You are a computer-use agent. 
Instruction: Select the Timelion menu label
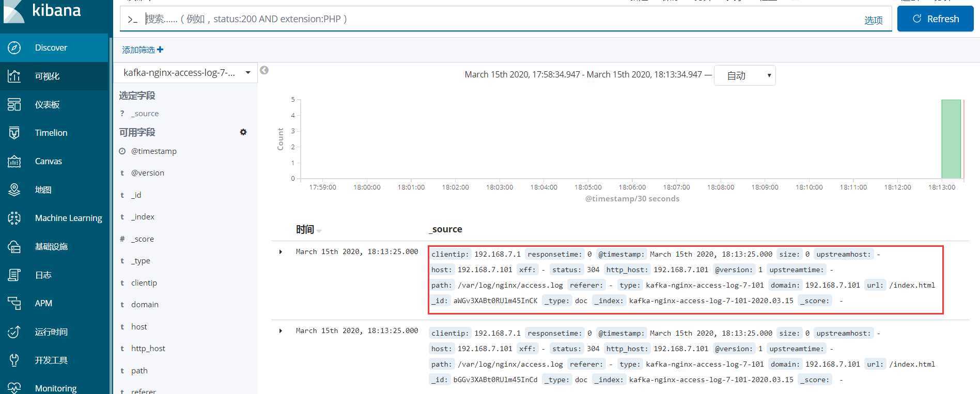click(x=51, y=133)
